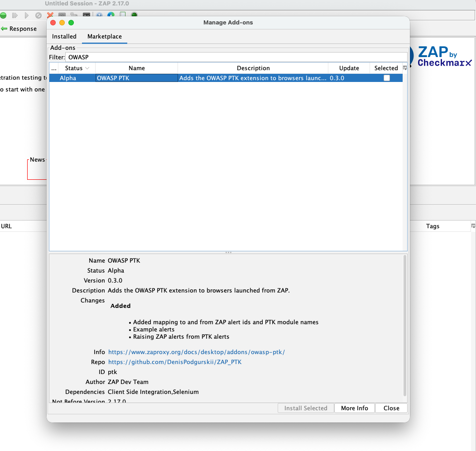The width and height of the screenshot is (476, 451).
Task: Click the keyhole break-point toolbar icon
Action: [74, 15]
